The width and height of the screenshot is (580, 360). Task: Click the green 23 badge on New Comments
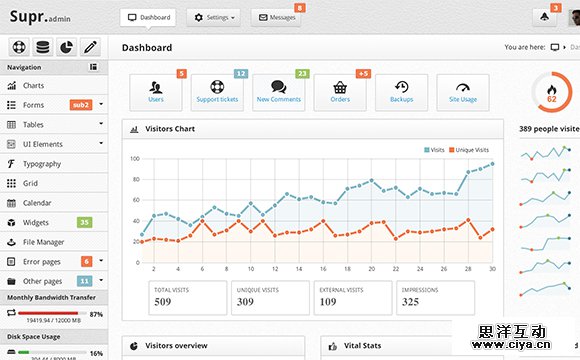tap(302, 74)
